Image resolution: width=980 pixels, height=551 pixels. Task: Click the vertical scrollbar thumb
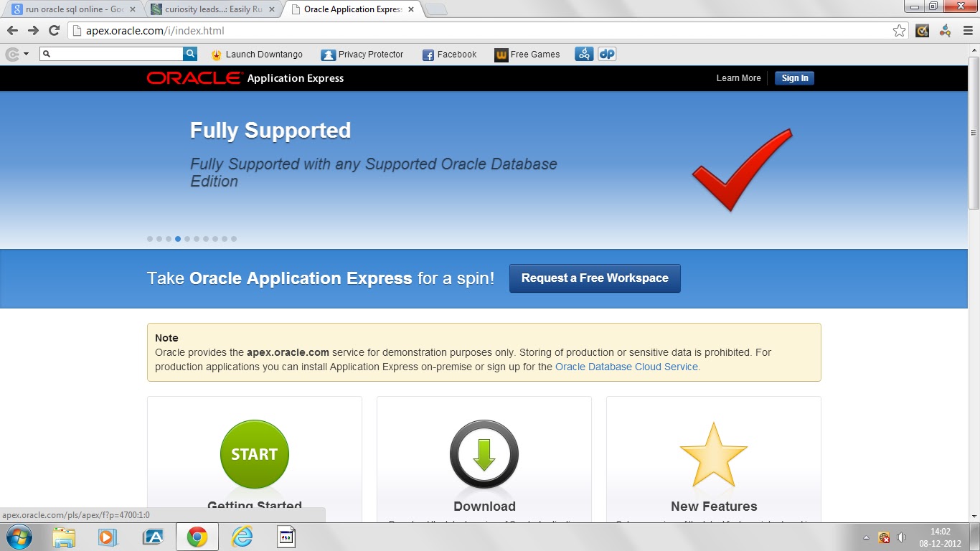click(974, 133)
